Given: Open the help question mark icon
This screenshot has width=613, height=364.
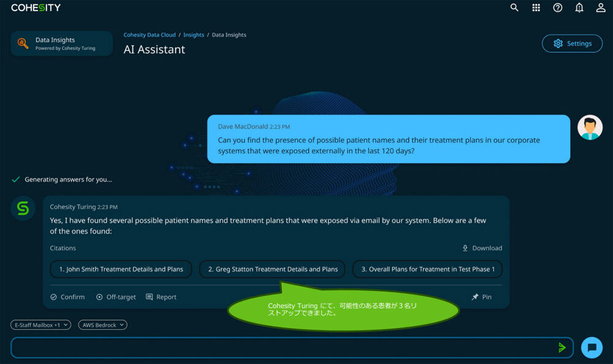Looking at the screenshot, I should [557, 7].
